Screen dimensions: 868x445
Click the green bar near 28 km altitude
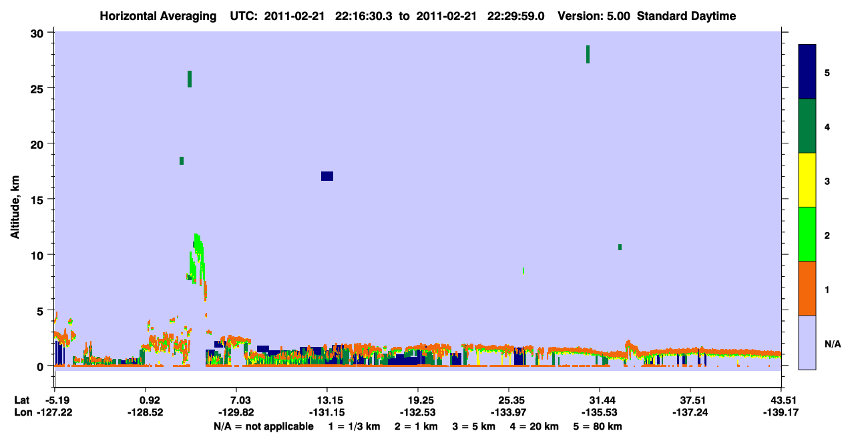(588, 54)
